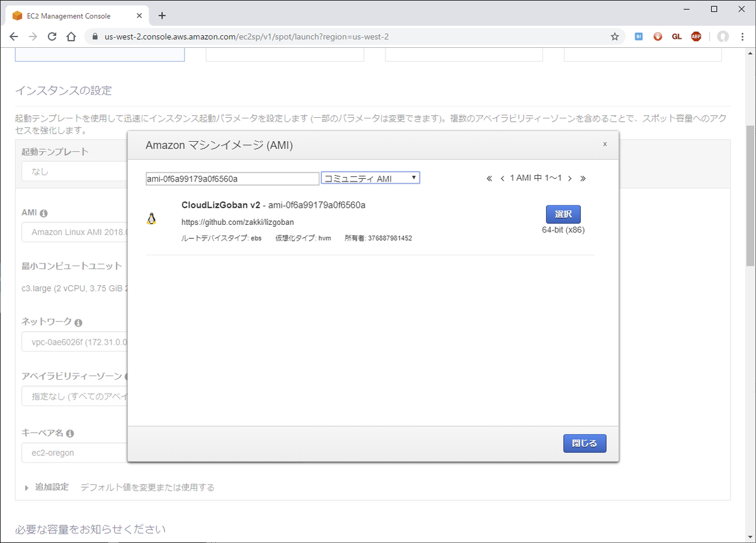Click the ルートデバイスタイプ: ebs text

pos(221,238)
